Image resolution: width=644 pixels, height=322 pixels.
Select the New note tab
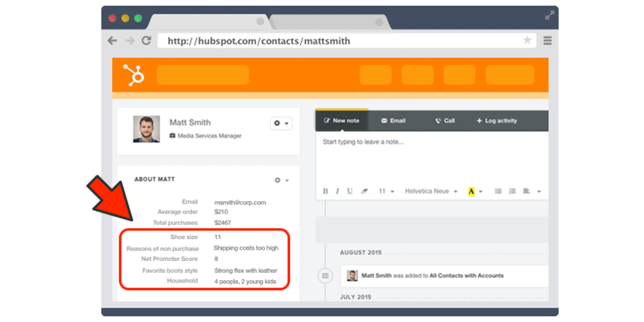(341, 121)
